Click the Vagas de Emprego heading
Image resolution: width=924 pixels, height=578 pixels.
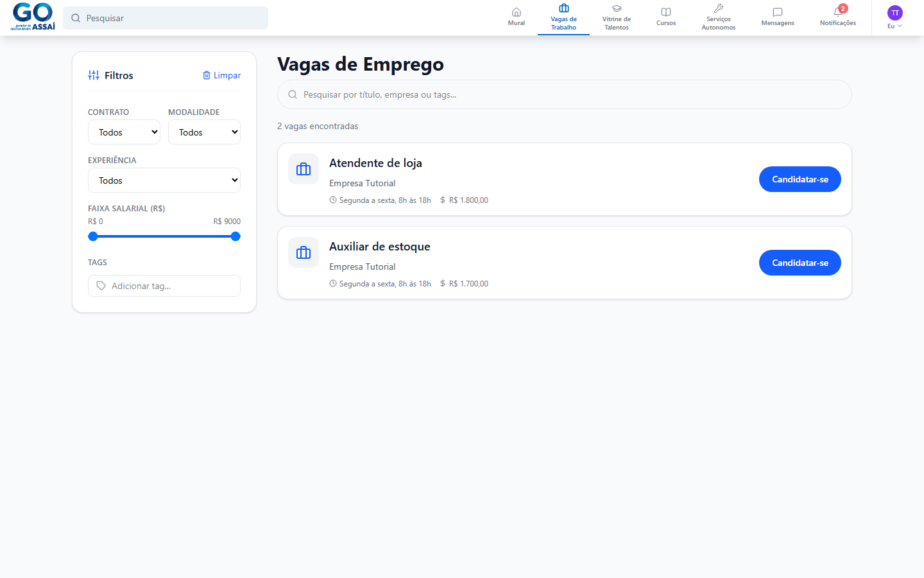pos(361,64)
